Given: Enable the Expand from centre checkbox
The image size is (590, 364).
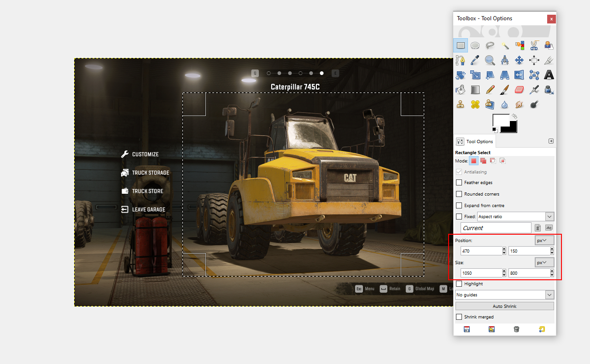Looking at the screenshot, I should click(459, 206).
